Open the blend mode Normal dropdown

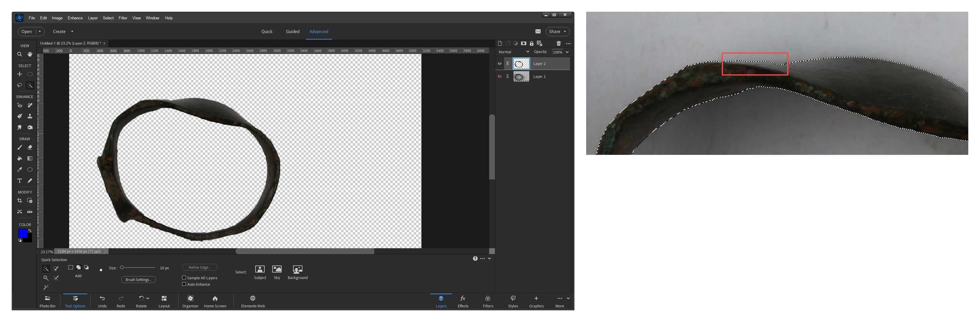[513, 52]
